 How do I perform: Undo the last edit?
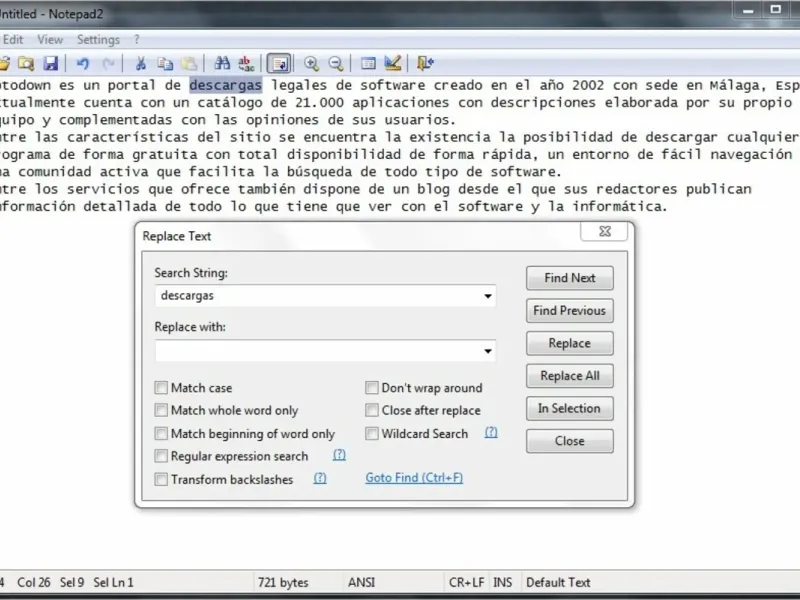pos(83,63)
